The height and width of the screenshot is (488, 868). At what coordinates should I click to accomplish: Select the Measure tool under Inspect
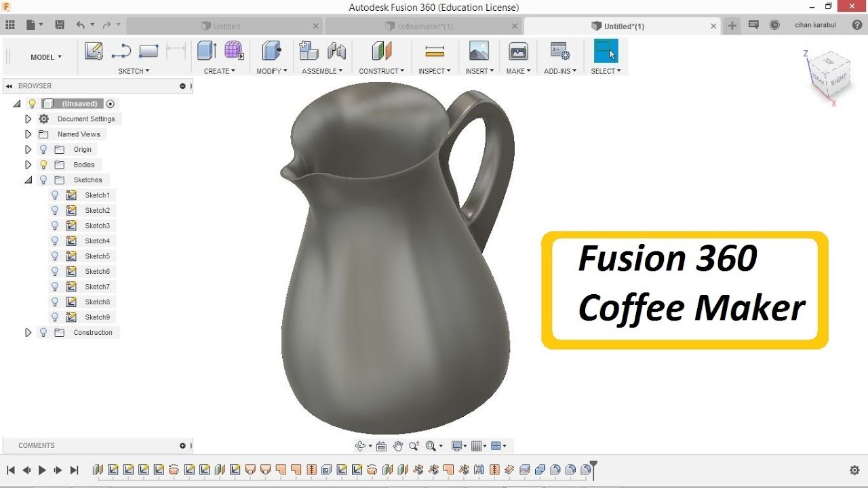tap(434, 51)
